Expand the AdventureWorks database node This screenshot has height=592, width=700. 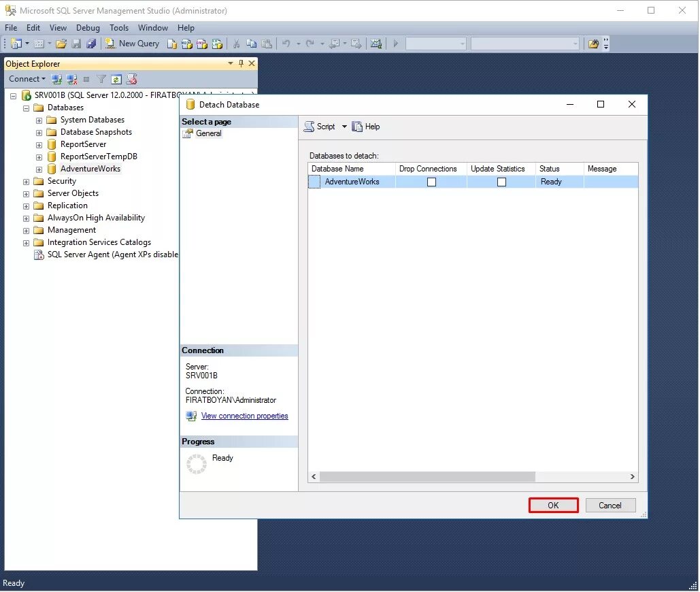(x=39, y=170)
